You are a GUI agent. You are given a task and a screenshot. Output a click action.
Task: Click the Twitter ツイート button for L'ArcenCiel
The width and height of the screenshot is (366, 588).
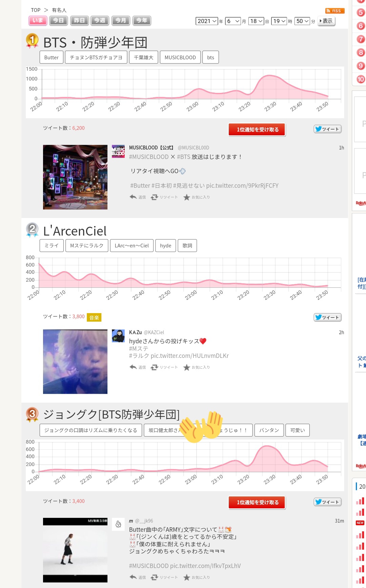(327, 317)
